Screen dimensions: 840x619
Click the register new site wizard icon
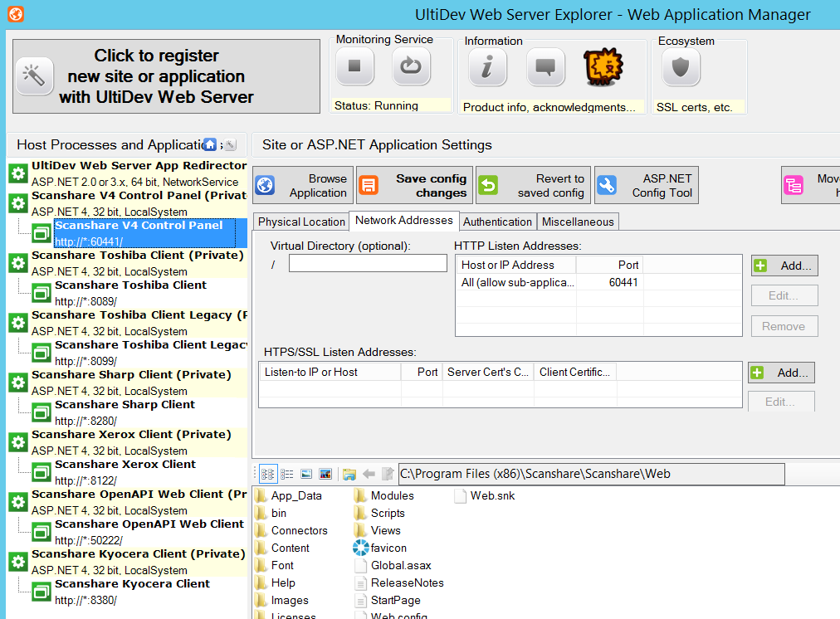pyautogui.click(x=34, y=76)
